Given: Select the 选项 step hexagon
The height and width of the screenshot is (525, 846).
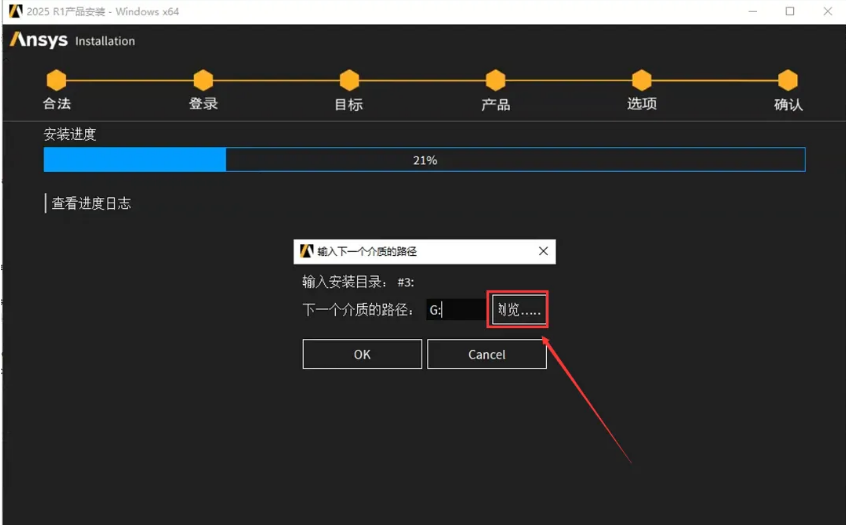Looking at the screenshot, I should [x=642, y=80].
